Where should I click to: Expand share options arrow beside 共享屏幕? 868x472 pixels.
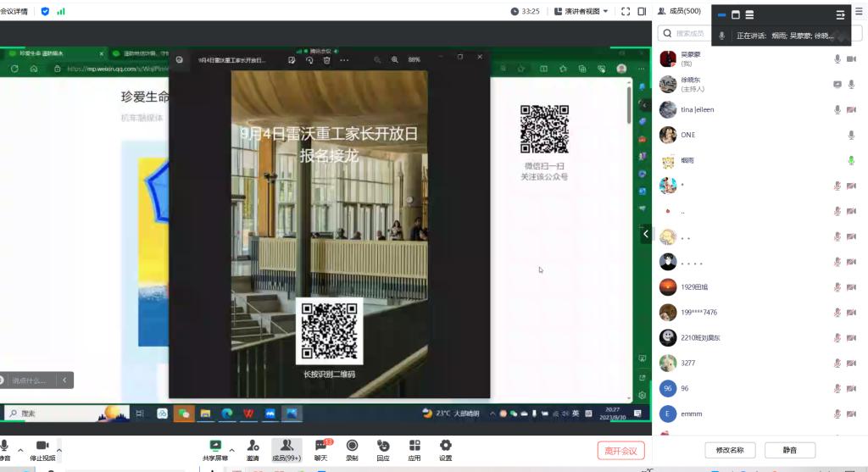[231, 450]
